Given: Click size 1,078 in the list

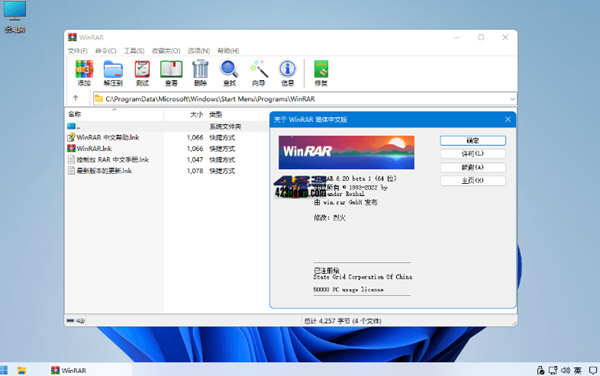Looking at the screenshot, I should pyautogui.click(x=195, y=171).
